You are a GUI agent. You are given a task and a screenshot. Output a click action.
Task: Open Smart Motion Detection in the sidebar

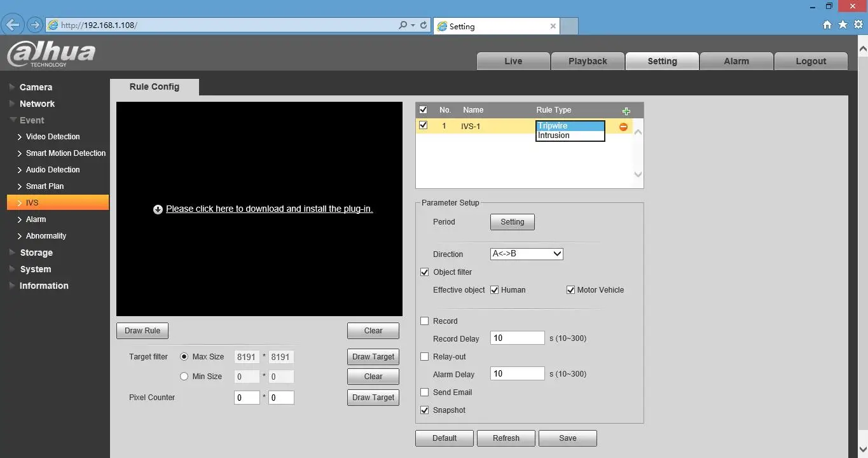click(x=65, y=153)
